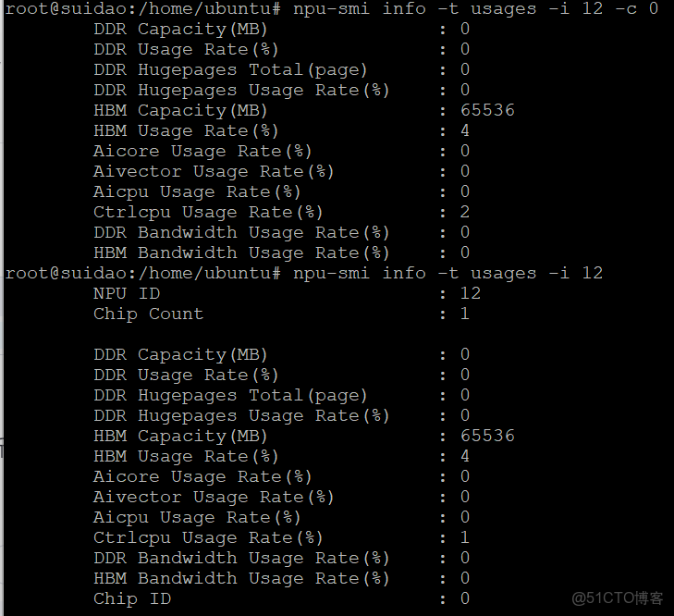Click "DDR Bandwidth Usage Rate(%)" label in second output
The image size is (674, 616).
(x=241, y=558)
